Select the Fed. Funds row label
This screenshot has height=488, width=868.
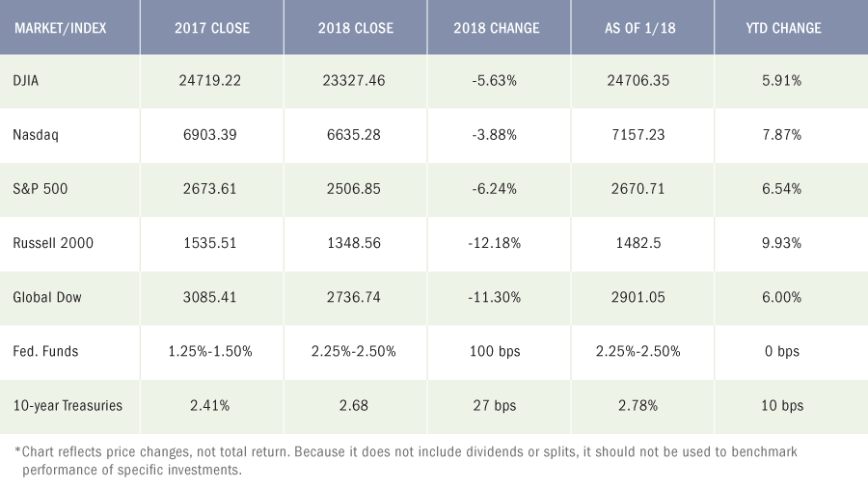[x=45, y=352]
